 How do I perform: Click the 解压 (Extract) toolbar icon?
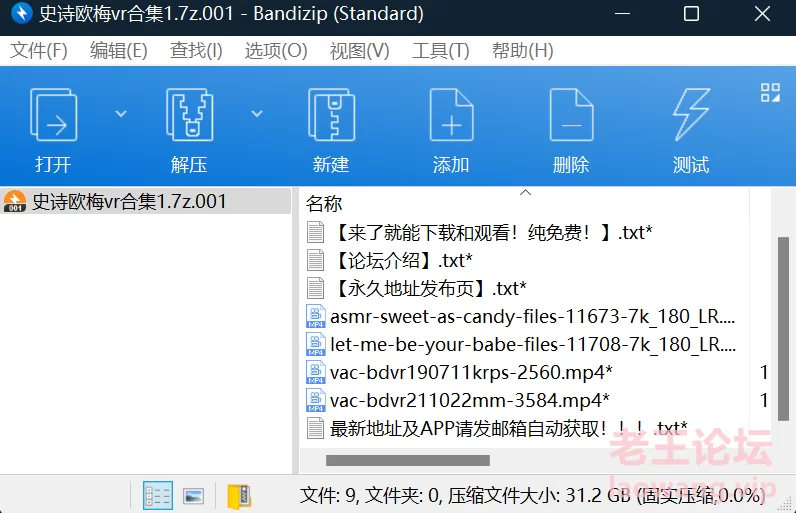[x=189, y=115]
